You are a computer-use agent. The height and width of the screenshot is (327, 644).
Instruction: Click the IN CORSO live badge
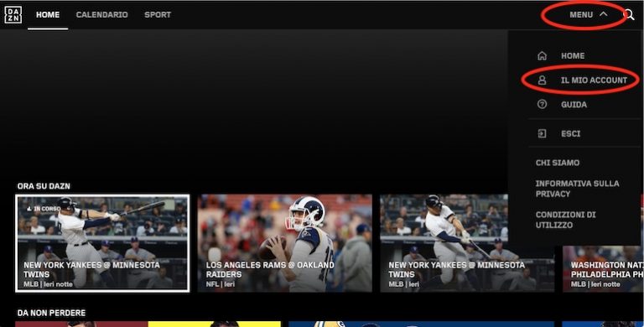pyautogui.click(x=43, y=209)
